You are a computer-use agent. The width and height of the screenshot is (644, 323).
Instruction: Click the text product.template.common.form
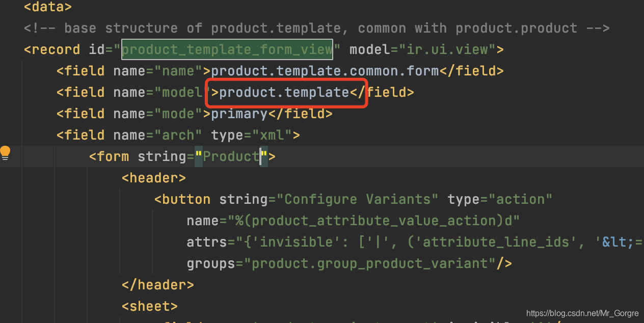325,71
